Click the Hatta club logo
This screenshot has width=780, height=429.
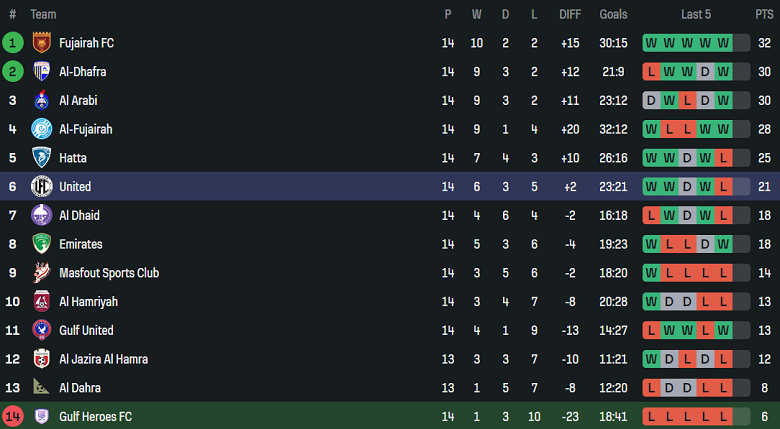[41, 158]
